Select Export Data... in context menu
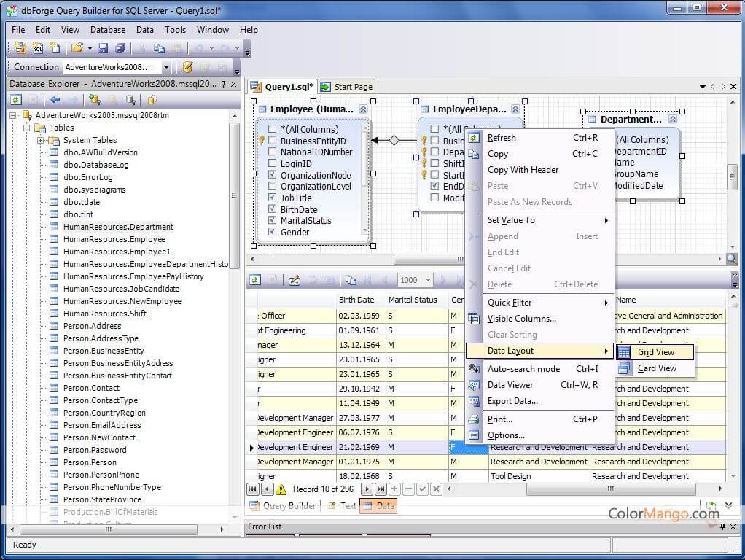Screen dimensions: 745x560 pyautogui.click(x=539, y=401)
